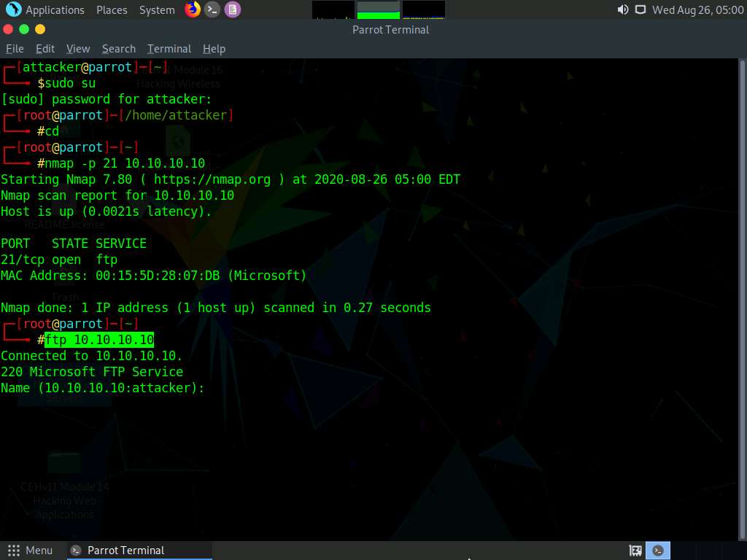
Task: Adjust volume via speaker icon
Action: coord(623,9)
